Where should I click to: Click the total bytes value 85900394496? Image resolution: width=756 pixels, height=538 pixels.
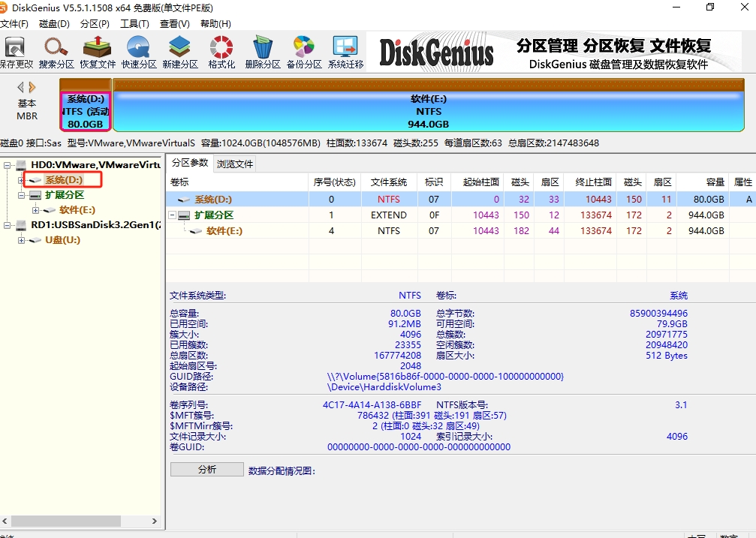658,314
